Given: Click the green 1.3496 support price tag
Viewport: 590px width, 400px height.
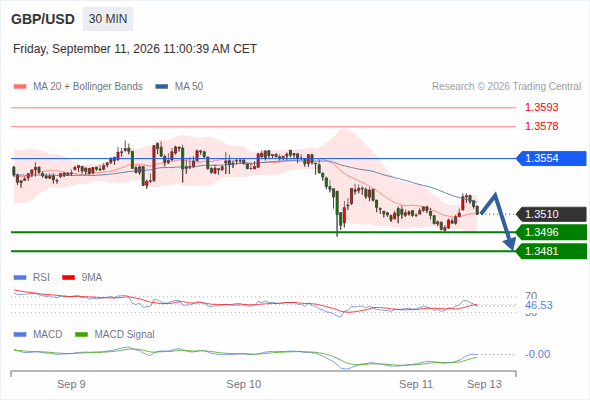Looking at the screenshot, I should 551,232.
